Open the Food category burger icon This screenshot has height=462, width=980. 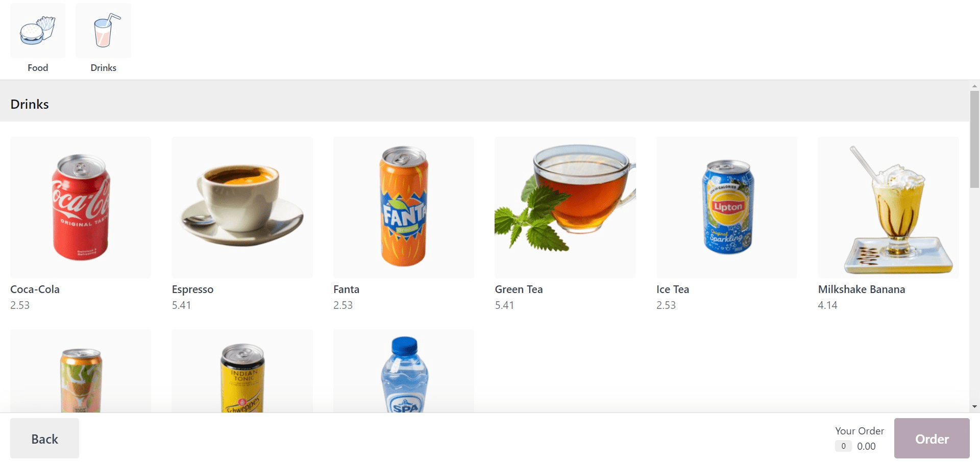tap(38, 31)
